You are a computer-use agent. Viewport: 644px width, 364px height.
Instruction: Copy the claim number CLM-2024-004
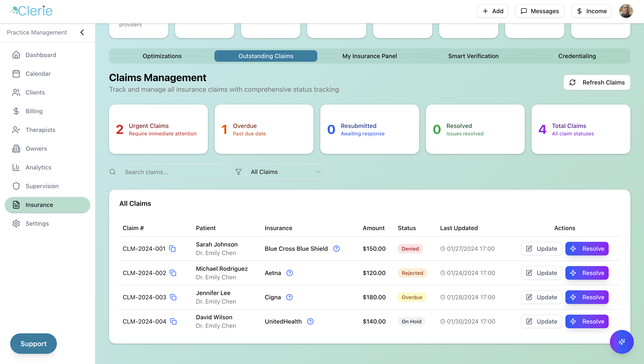pos(173,321)
